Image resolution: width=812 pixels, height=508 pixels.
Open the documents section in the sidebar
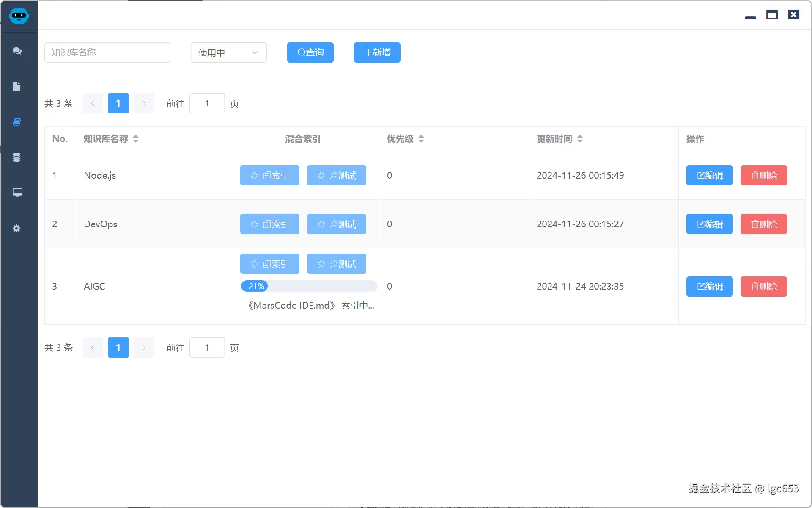17,86
